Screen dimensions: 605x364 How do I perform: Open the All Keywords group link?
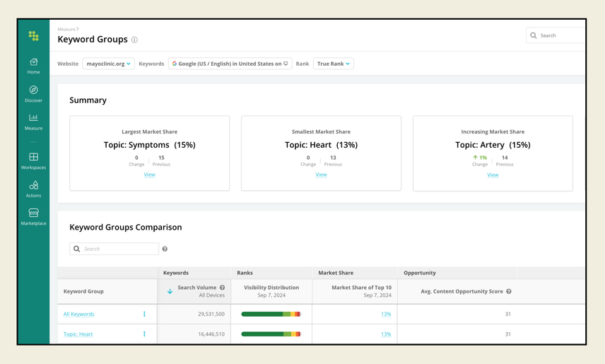point(78,314)
